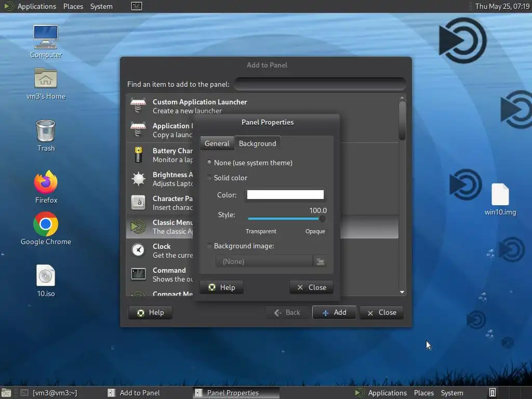Launch Google Chrome from the desktop
Screen dimensions: 532x399
pos(46,229)
